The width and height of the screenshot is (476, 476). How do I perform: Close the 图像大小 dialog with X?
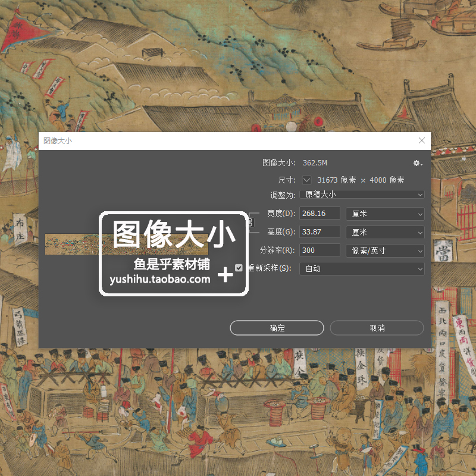(422, 140)
